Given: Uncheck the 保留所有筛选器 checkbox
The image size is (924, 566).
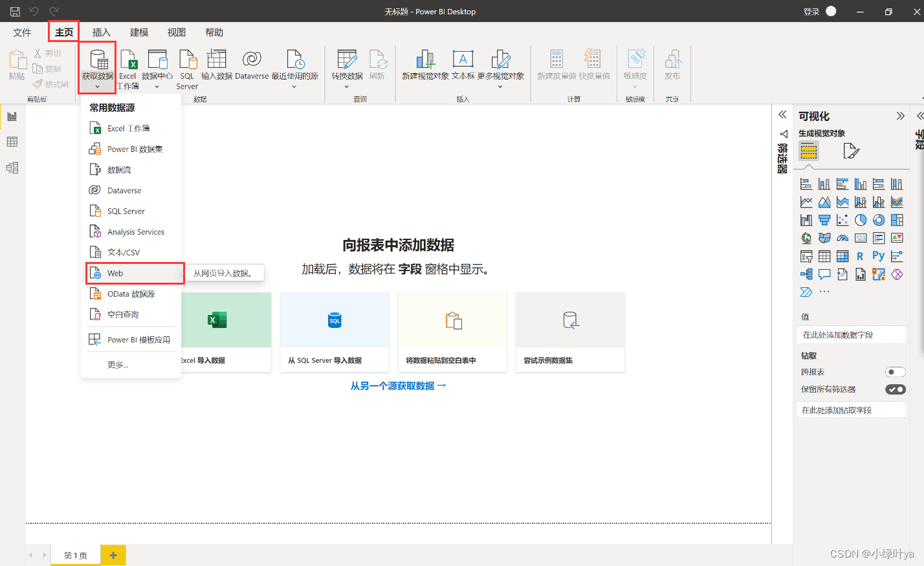Looking at the screenshot, I should click(896, 389).
